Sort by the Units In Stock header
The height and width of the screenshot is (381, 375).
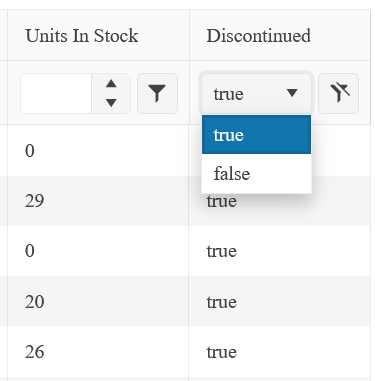pos(82,36)
